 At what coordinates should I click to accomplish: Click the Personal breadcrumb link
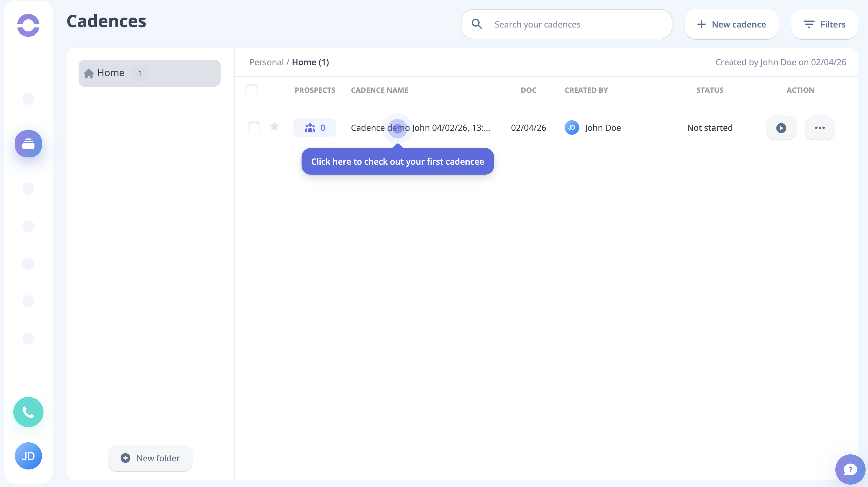(x=266, y=62)
